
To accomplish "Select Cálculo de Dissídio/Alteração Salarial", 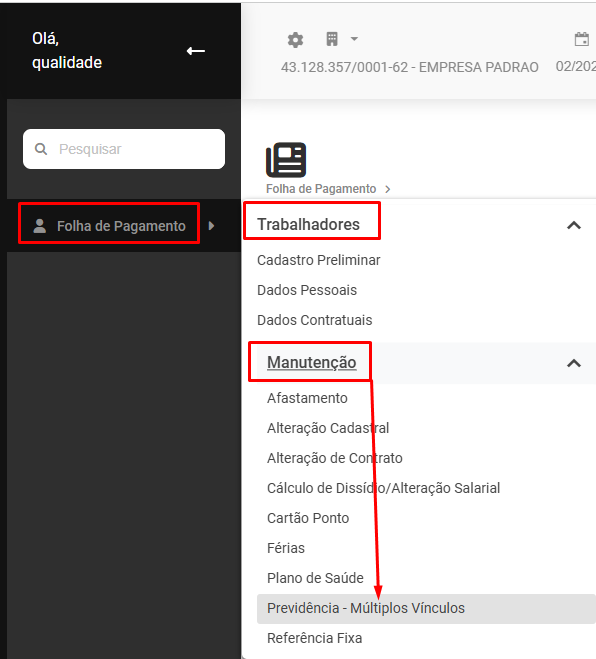I will tap(383, 488).
